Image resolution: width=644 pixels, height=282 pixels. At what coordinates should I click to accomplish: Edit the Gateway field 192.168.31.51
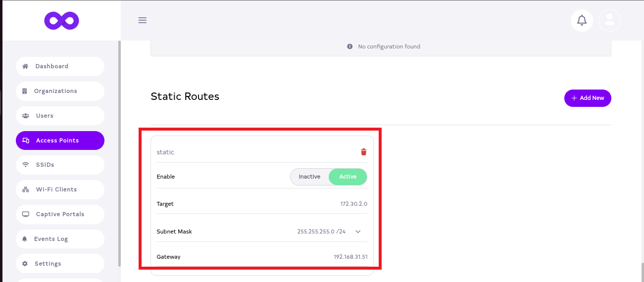[350, 257]
